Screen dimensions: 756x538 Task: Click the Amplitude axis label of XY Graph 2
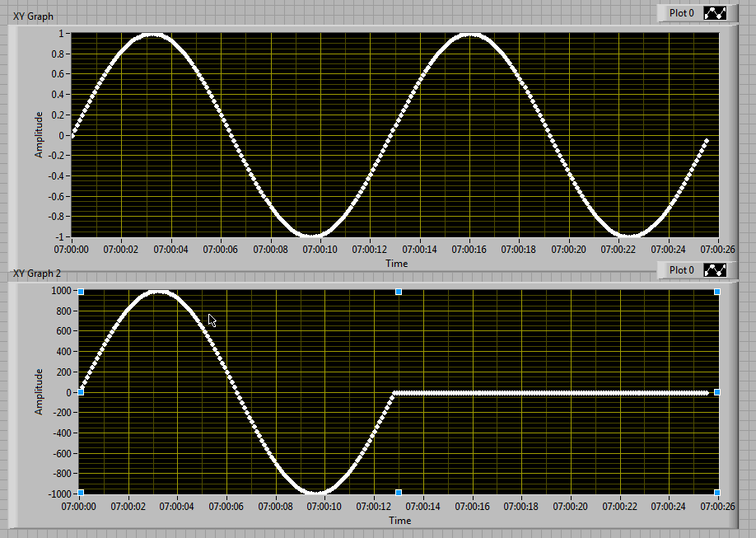tap(39, 392)
